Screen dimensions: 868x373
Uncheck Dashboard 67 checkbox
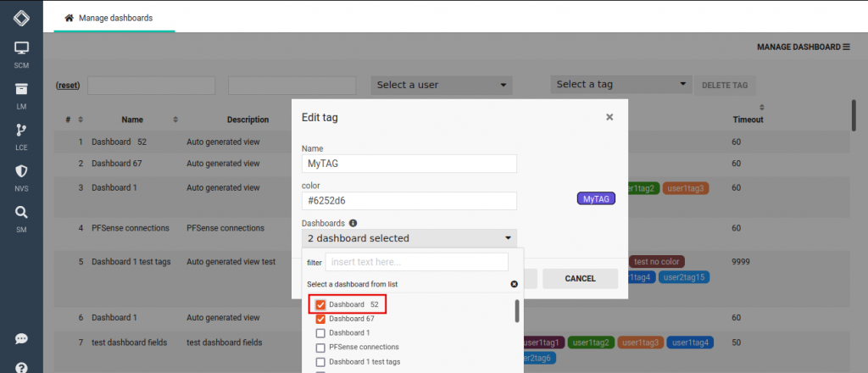click(320, 319)
